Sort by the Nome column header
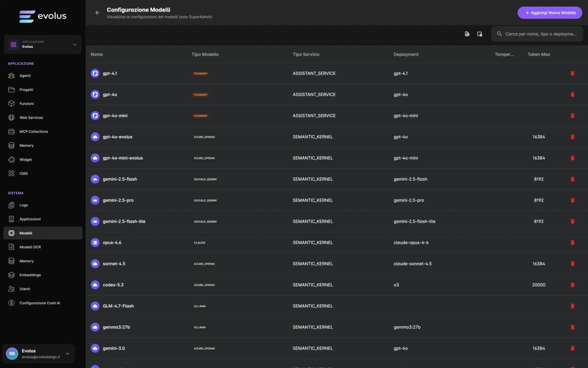The image size is (588, 368). 96,54
